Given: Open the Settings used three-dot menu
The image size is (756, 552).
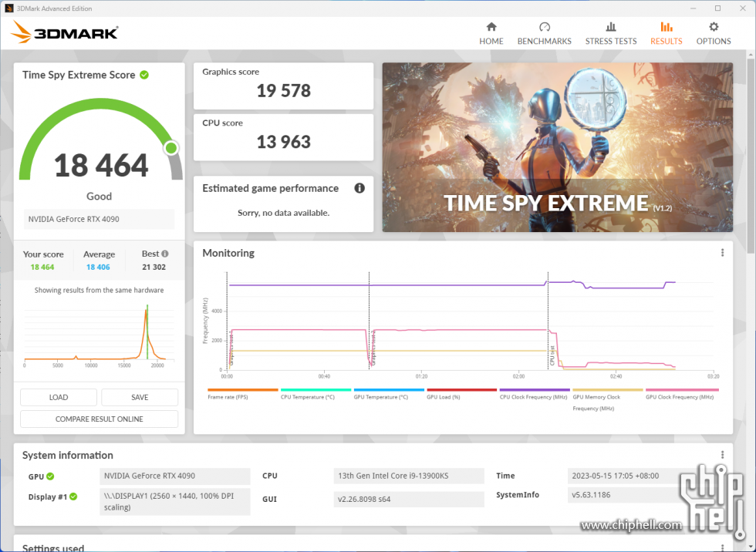Looking at the screenshot, I should [x=722, y=547].
